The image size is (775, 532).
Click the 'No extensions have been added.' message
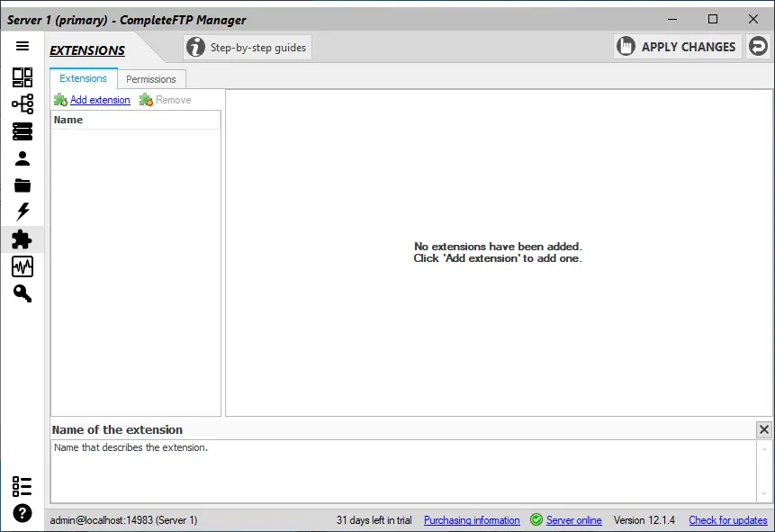(498, 247)
